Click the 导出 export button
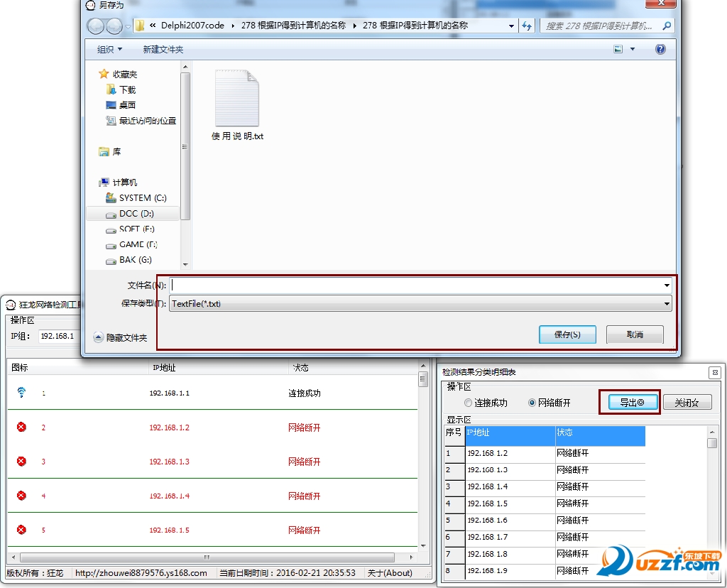Image resolution: width=727 pixels, height=588 pixels. [x=630, y=403]
